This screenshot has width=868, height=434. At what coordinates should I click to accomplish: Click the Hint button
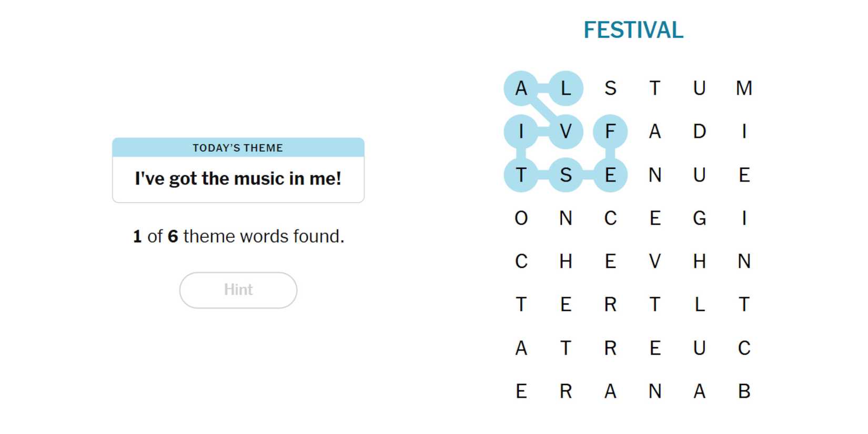point(238,290)
